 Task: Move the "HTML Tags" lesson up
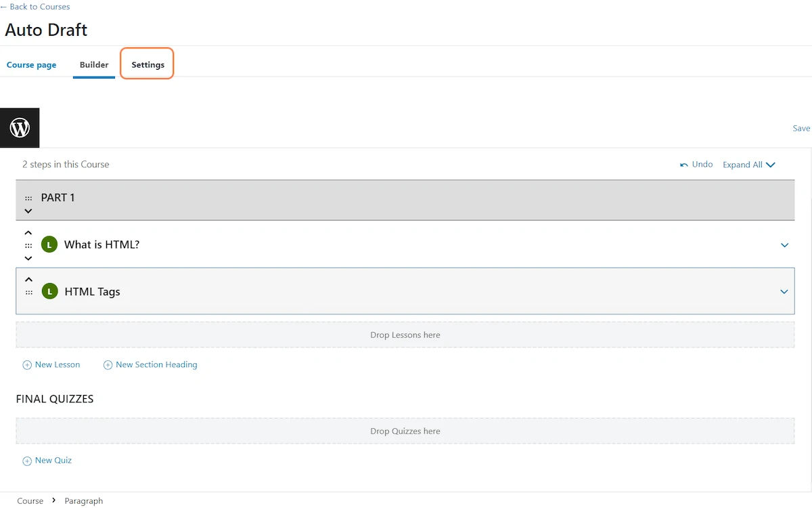click(28, 279)
